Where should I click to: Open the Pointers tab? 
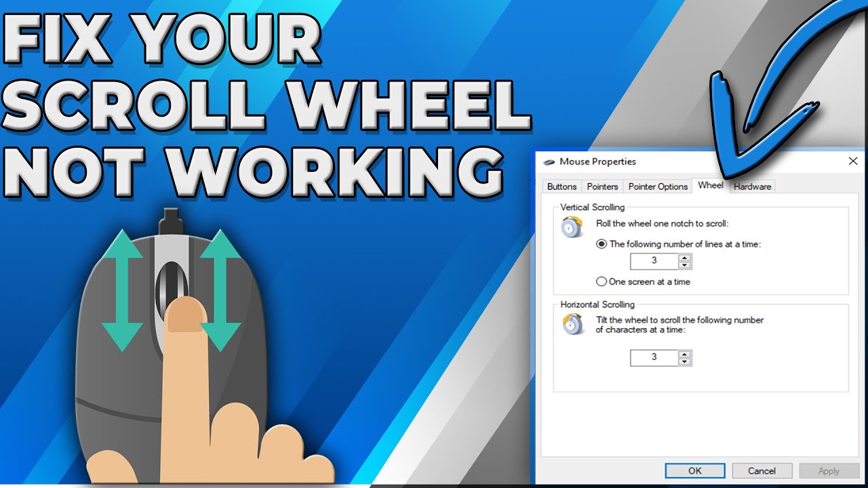[x=602, y=186]
